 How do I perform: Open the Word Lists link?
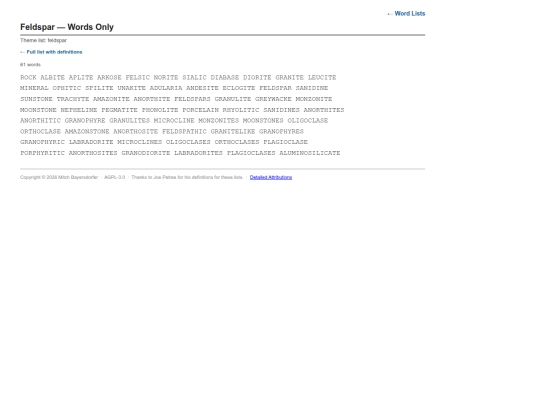[x=406, y=13]
